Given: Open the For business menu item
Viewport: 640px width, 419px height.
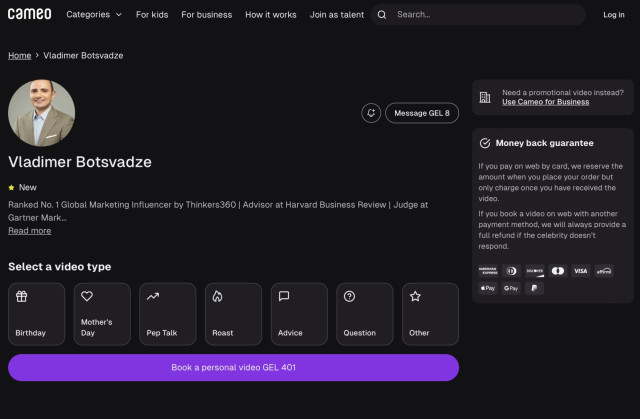Looking at the screenshot, I should [x=206, y=15].
